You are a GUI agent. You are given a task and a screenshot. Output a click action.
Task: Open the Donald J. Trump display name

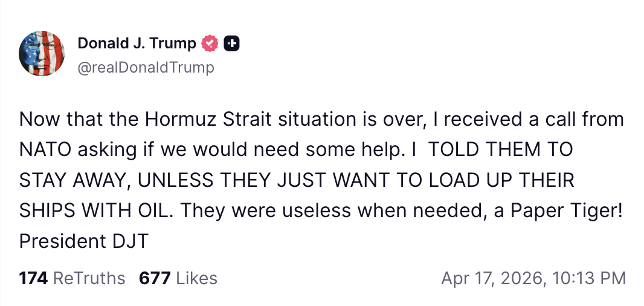coord(137,44)
